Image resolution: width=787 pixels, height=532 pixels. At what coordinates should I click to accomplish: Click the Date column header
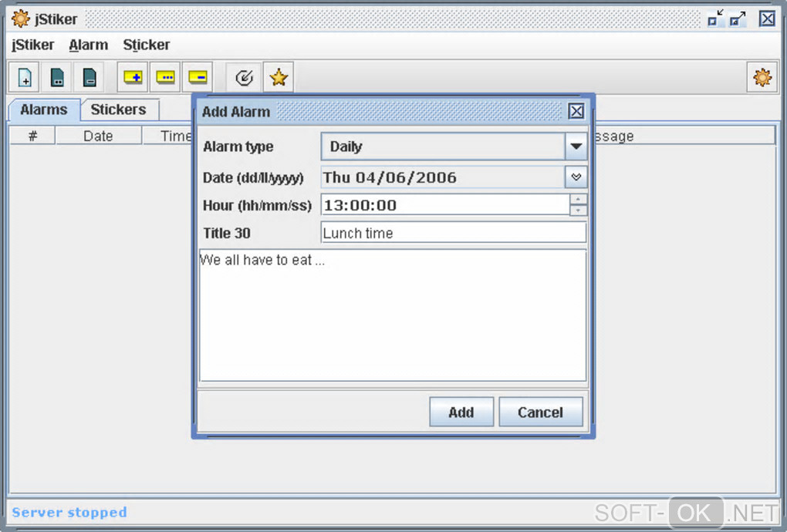pos(99,136)
